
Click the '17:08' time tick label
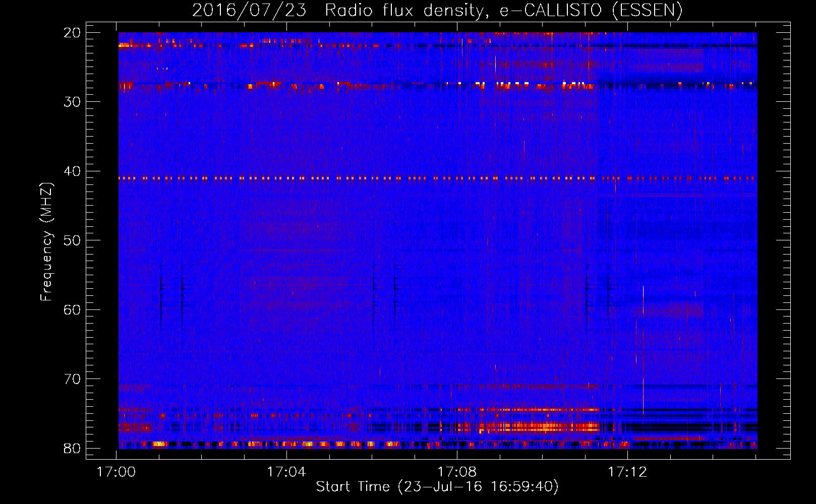pos(457,472)
